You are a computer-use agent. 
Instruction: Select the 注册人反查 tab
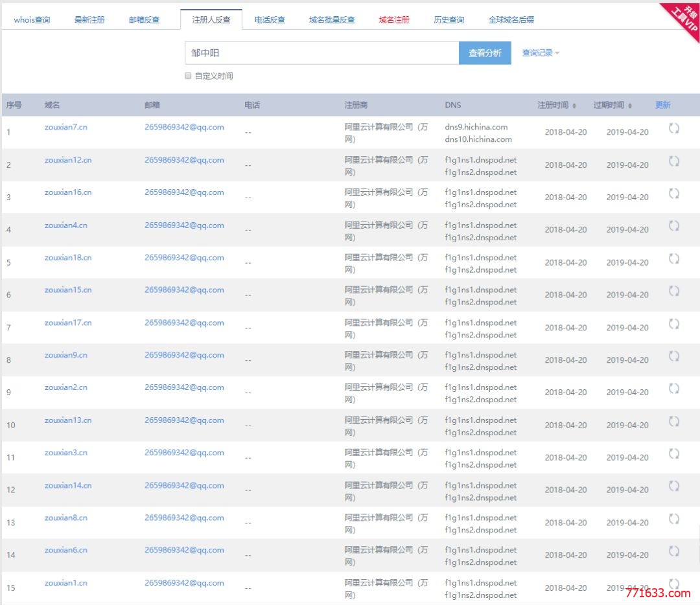[211, 19]
